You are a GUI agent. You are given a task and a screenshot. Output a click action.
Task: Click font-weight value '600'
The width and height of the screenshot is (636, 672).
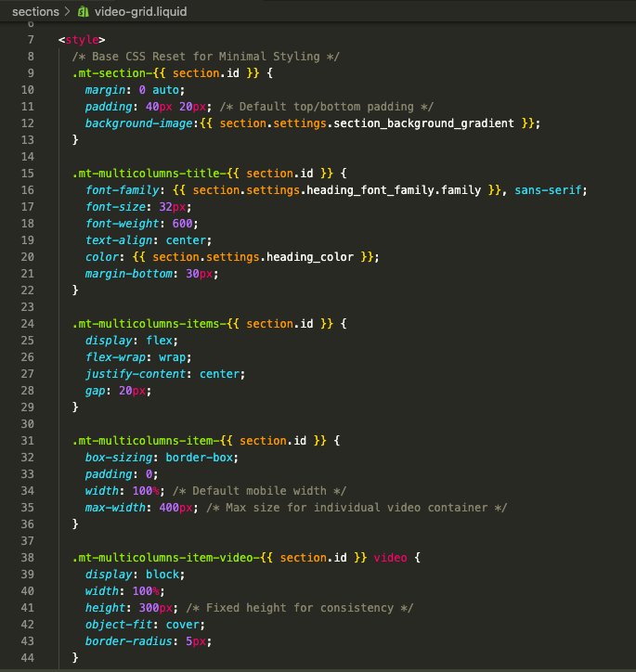182,224
